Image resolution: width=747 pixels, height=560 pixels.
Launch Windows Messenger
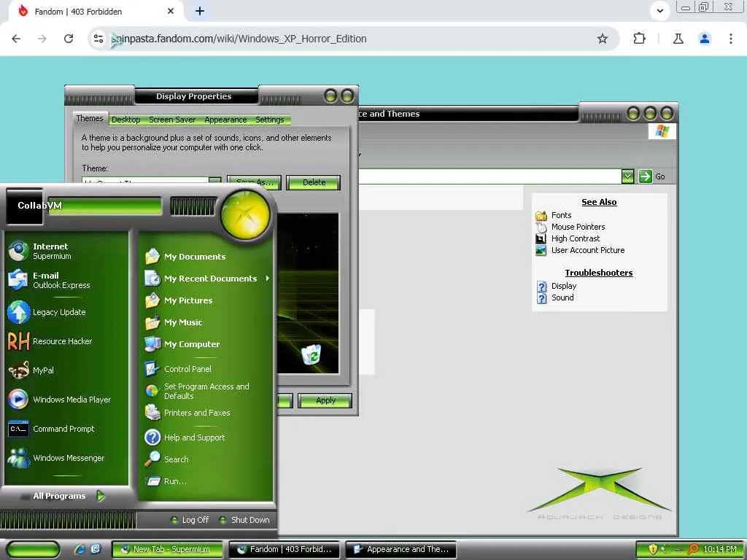coord(55,458)
